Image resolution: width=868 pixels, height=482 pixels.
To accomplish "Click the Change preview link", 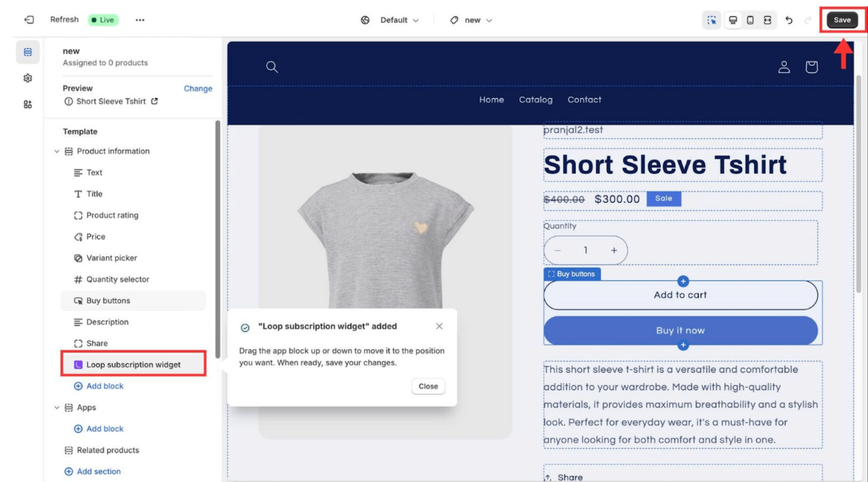I will click(x=198, y=89).
